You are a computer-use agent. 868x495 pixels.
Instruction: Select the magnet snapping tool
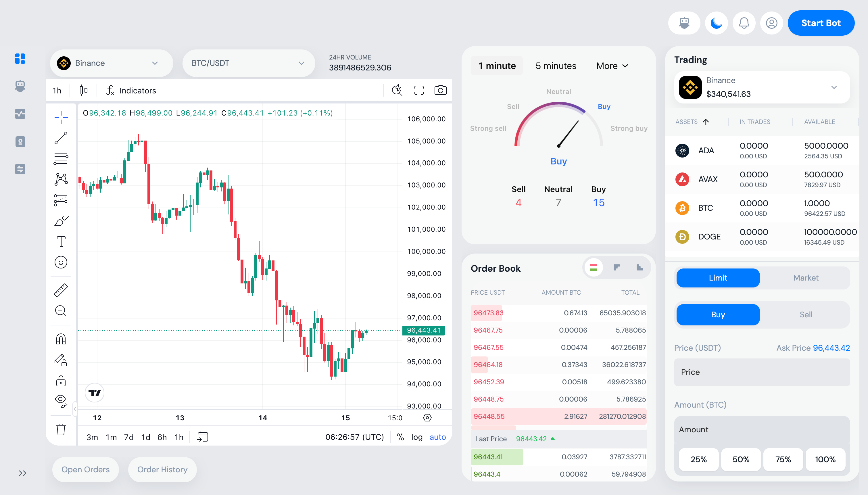pyautogui.click(x=61, y=339)
